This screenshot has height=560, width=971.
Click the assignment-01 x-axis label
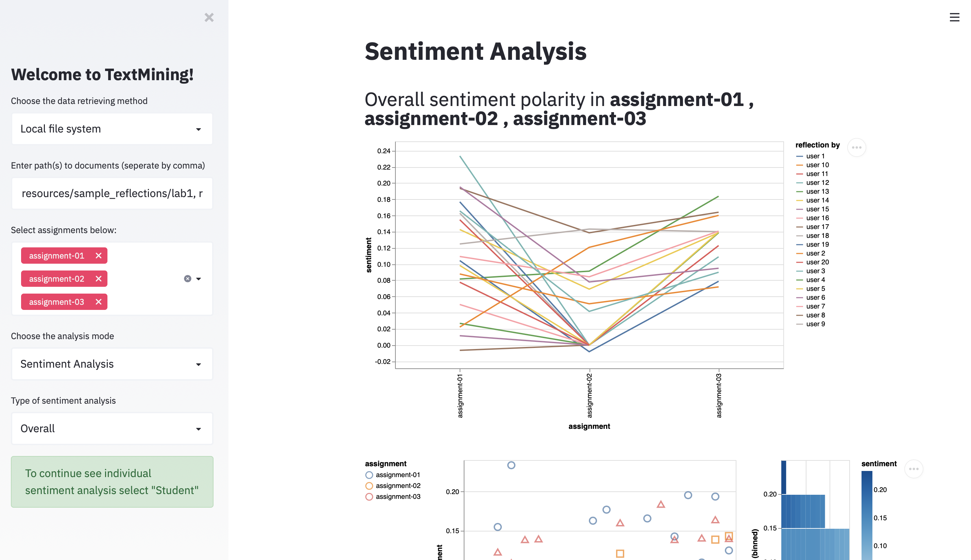click(460, 396)
